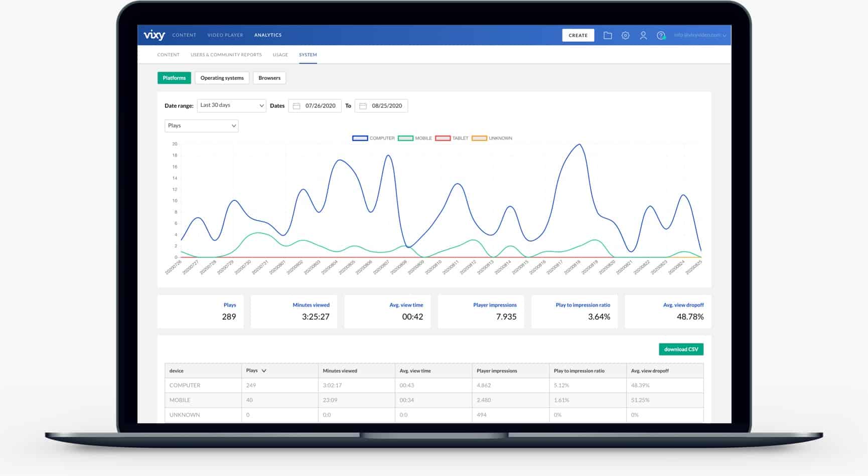Switch to the USAGE tab
Screen dimensions: 868x476
[280, 55]
